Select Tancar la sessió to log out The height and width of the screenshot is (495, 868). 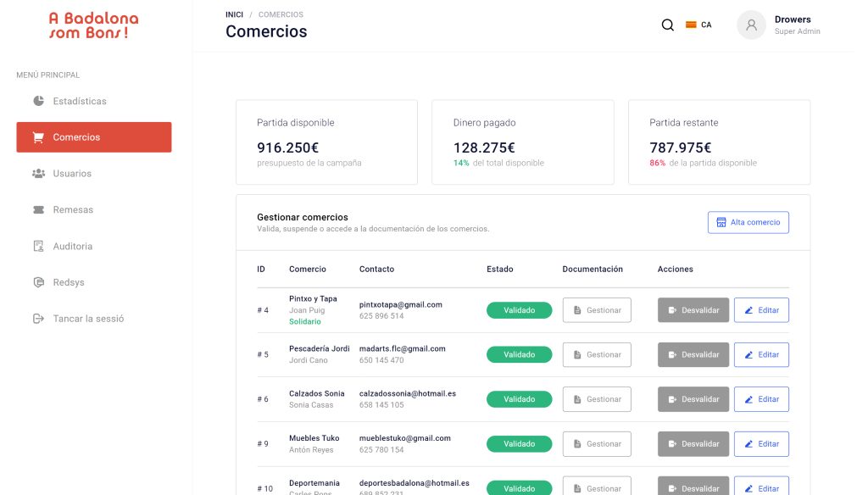[x=94, y=319]
